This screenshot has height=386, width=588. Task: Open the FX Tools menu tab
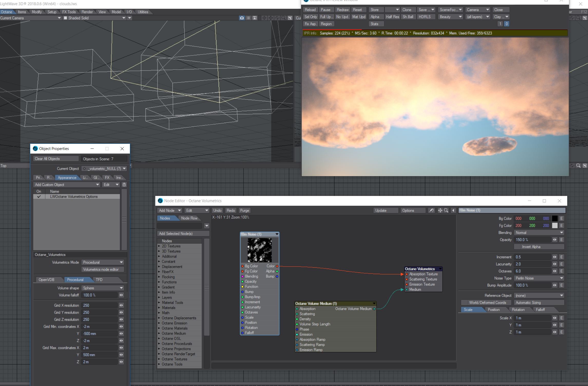pyautogui.click(x=69, y=12)
